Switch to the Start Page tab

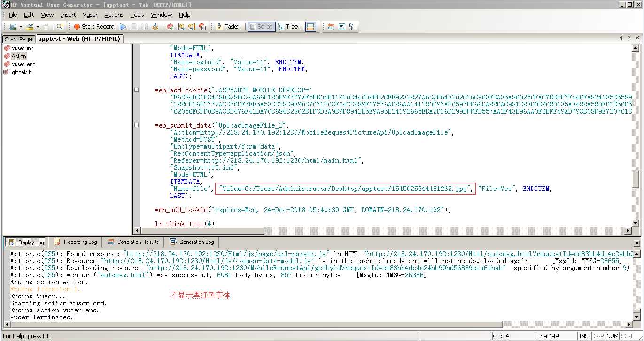[18, 39]
